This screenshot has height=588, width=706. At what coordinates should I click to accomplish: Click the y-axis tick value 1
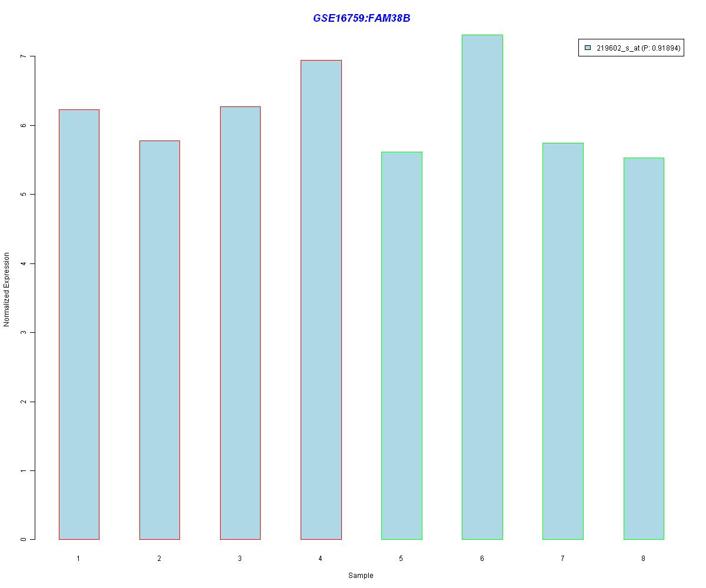click(23, 471)
